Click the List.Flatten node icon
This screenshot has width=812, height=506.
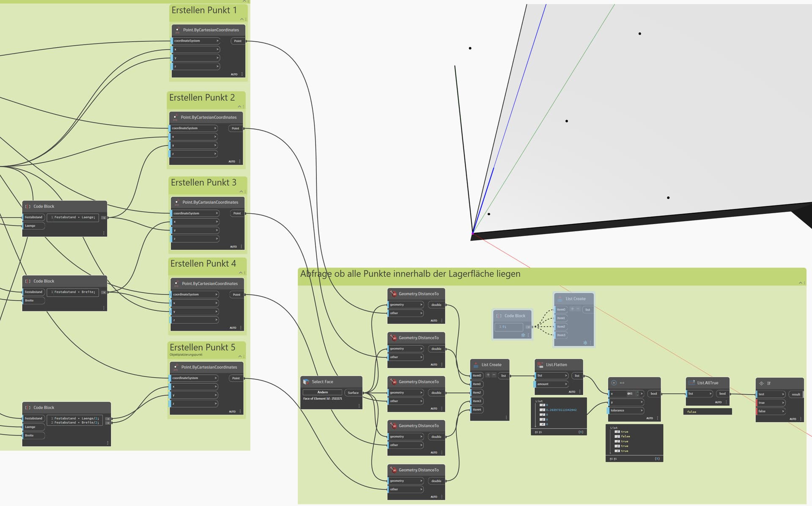[540, 365]
